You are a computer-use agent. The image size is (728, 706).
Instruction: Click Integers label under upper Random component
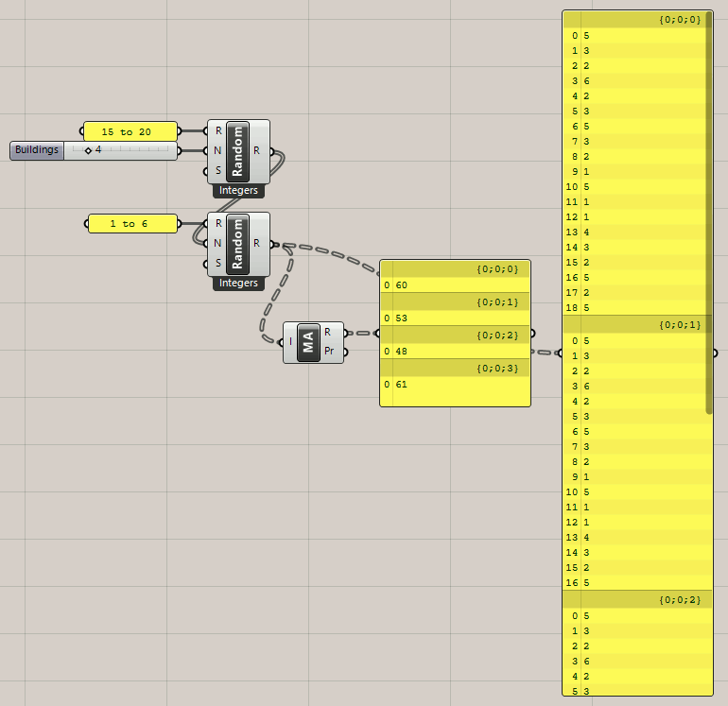tap(238, 190)
